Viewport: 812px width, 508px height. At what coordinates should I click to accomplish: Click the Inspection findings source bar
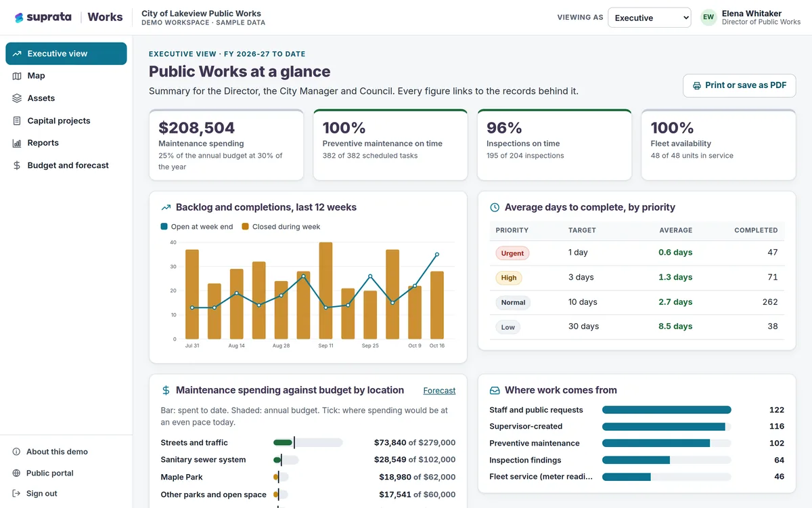[x=667, y=460]
